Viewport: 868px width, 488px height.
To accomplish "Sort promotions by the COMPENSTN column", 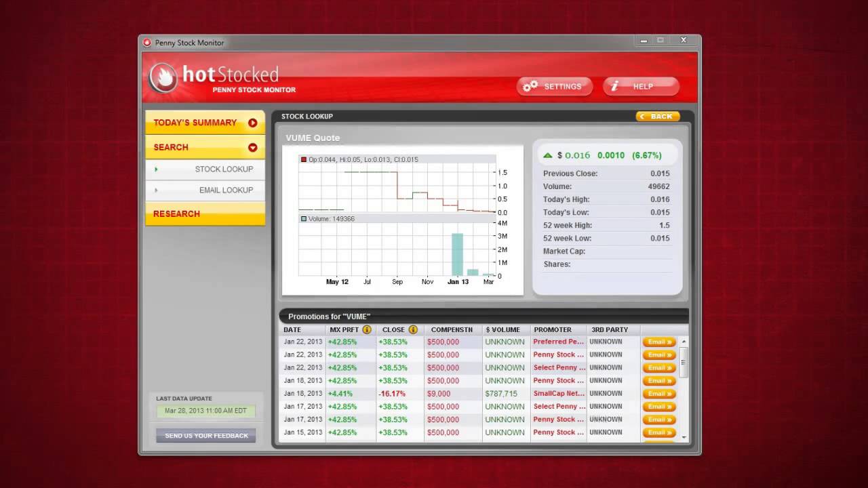I will click(x=452, y=330).
